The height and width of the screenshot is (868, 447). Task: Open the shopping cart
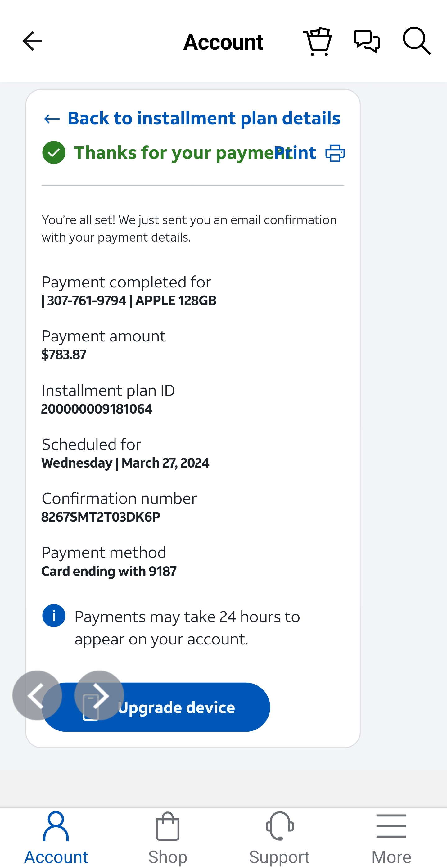317,41
